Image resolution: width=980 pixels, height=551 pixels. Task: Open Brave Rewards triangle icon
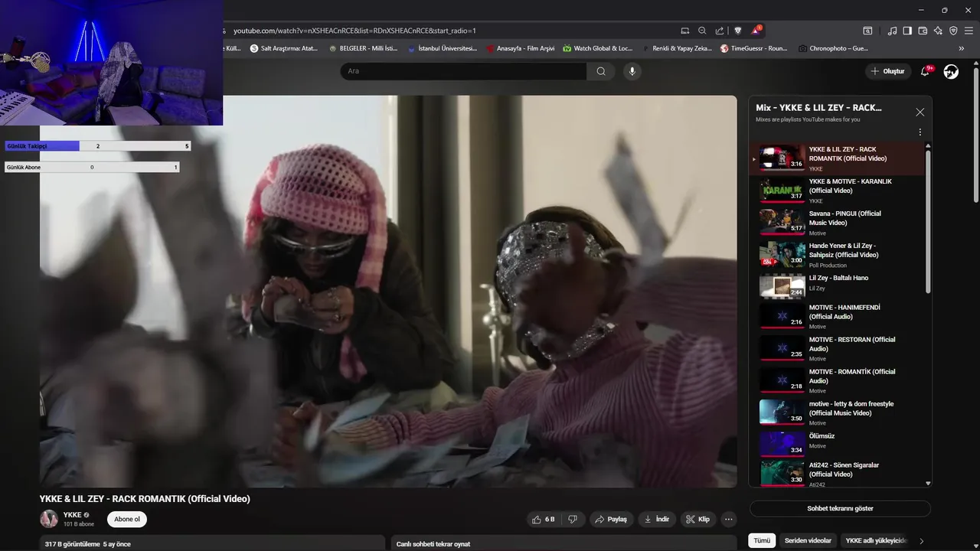pos(756,31)
